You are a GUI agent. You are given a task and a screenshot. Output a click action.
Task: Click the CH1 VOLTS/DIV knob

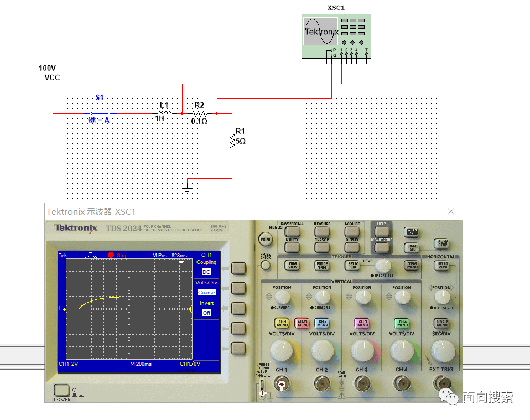[x=282, y=351]
